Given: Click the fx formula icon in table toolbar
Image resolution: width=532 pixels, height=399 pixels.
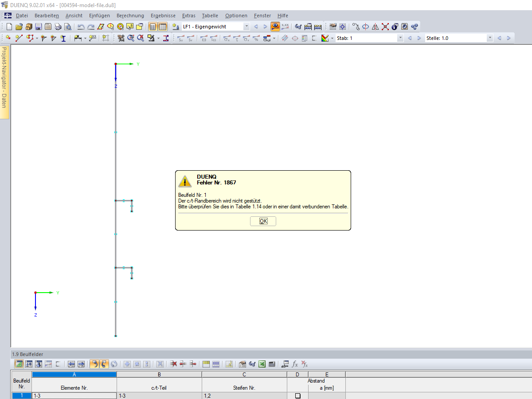Looking at the screenshot, I should 295,364.
